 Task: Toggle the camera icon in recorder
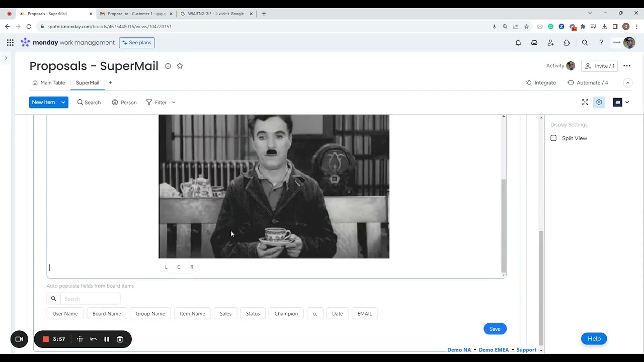point(19,339)
